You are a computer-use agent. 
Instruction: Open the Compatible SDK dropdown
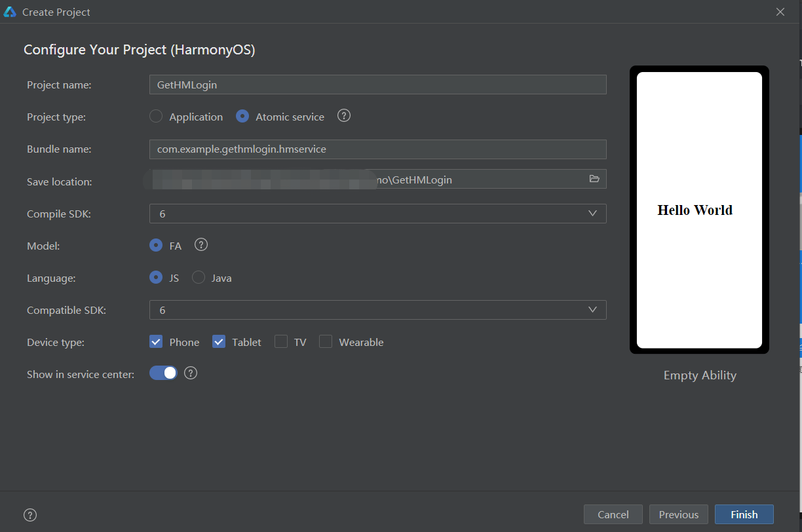592,309
